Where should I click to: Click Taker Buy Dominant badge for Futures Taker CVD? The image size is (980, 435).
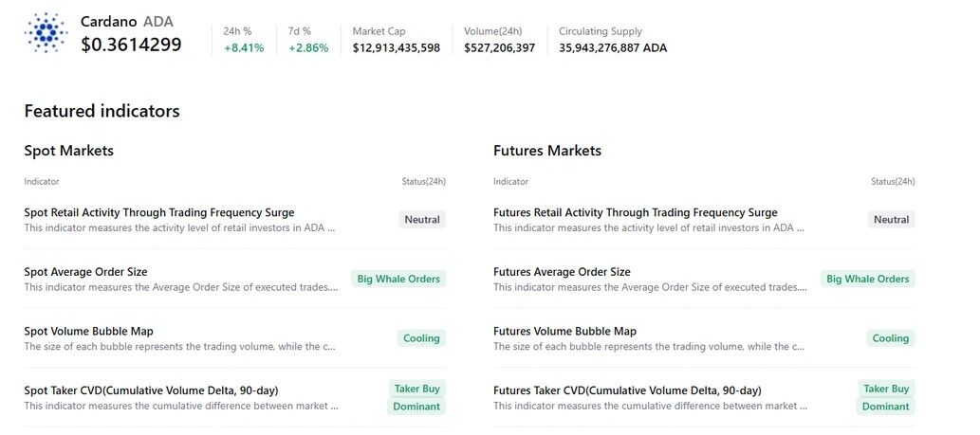pyautogui.click(x=886, y=397)
